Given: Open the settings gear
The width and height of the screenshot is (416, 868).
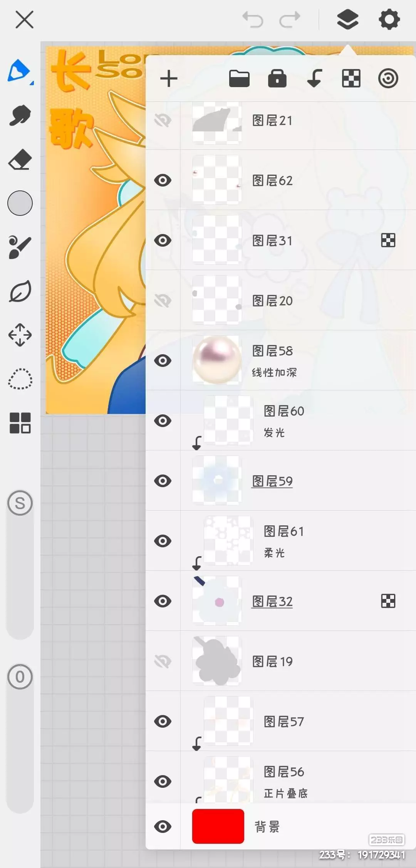Looking at the screenshot, I should point(389,19).
